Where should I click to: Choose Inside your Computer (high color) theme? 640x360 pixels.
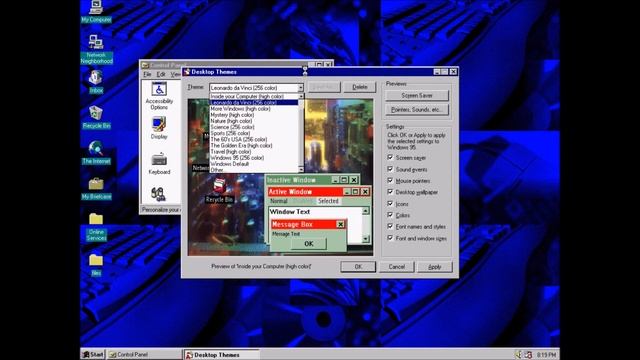tap(254, 96)
